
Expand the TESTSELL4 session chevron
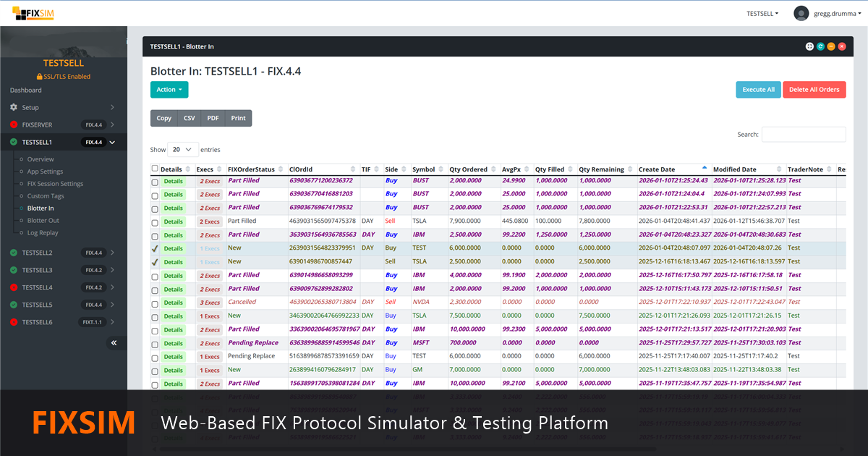click(x=112, y=287)
